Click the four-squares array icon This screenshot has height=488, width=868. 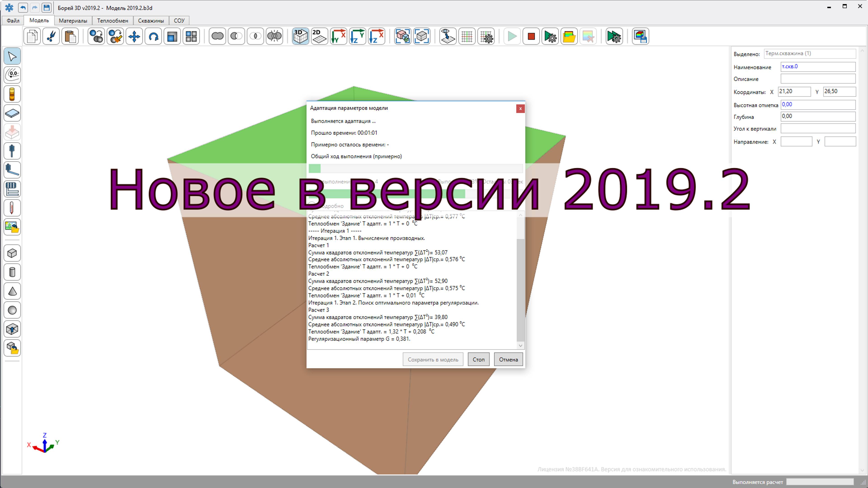191,36
